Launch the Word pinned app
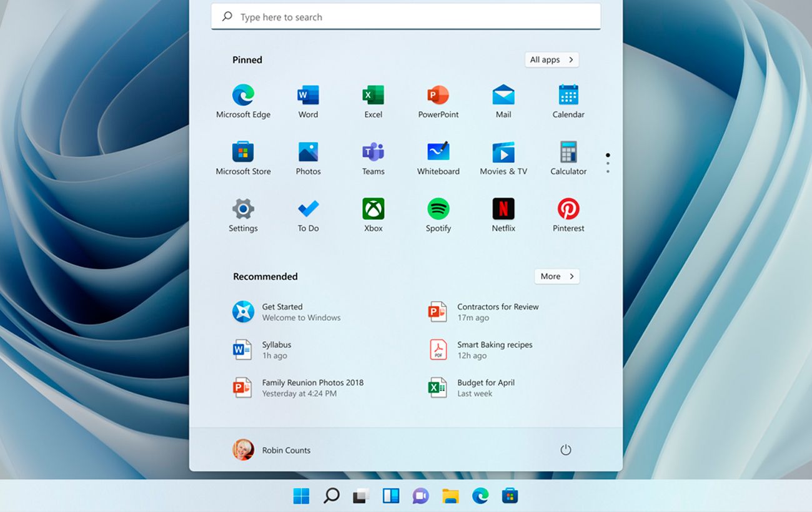This screenshot has width=812, height=512. coord(308,96)
